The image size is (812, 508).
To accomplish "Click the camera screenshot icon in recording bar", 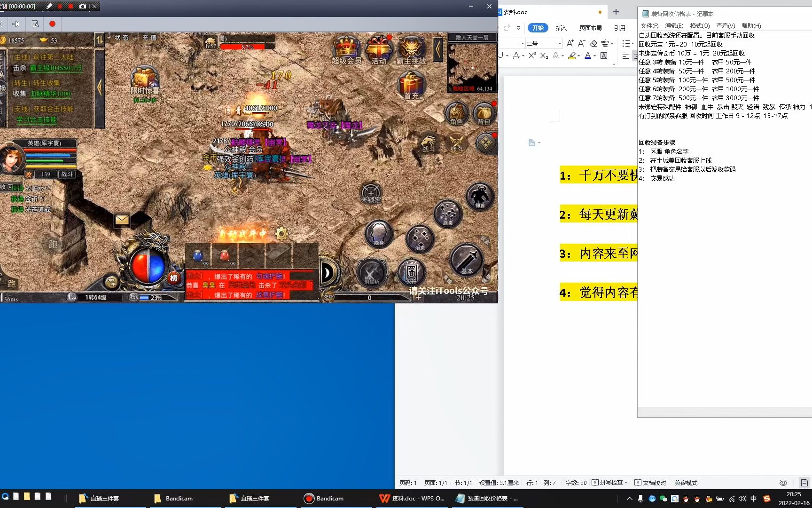I will click(x=82, y=6).
